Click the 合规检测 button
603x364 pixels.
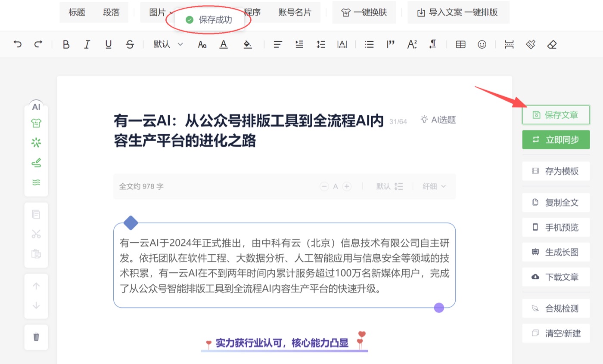(556, 308)
